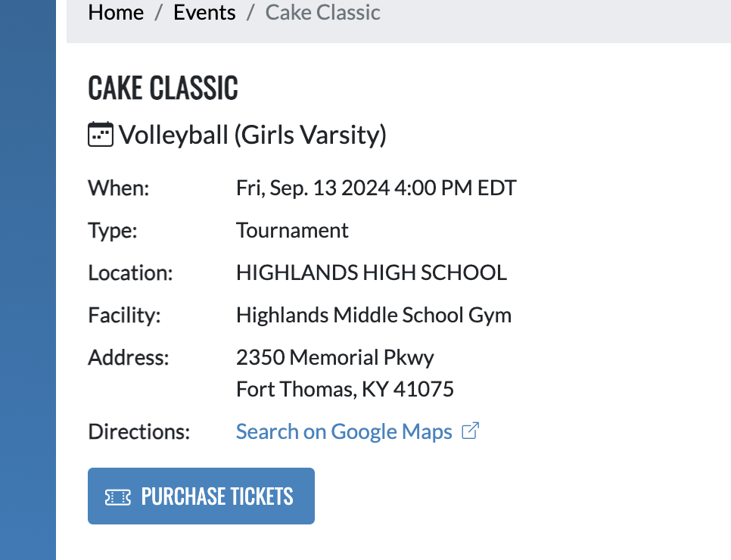Click the CAKE CLASSIC page heading

(x=163, y=89)
